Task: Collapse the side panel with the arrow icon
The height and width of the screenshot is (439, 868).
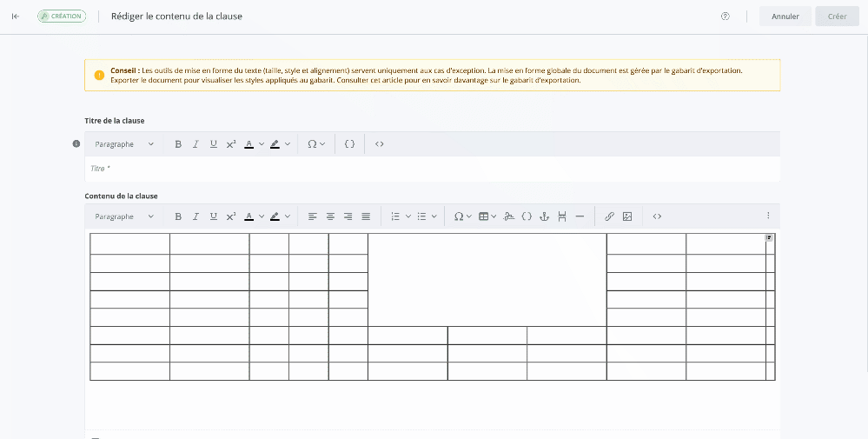Action: tap(16, 17)
